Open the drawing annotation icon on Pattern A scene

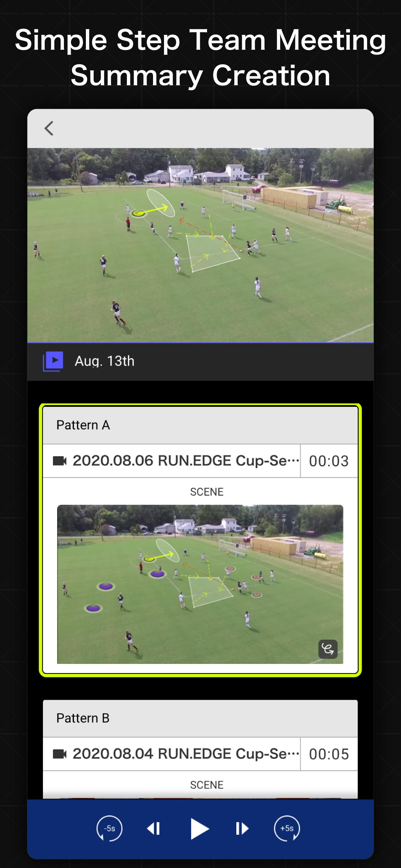click(328, 649)
